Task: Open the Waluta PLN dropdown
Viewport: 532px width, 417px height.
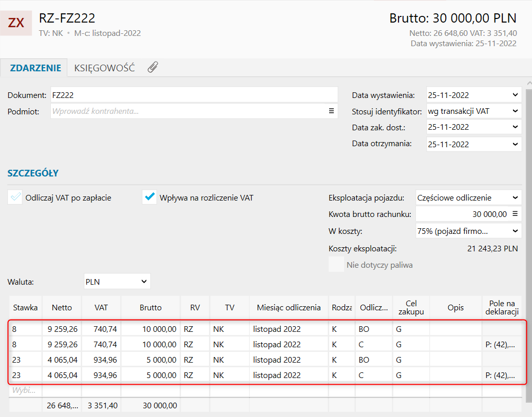Action: (x=144, y=281)
